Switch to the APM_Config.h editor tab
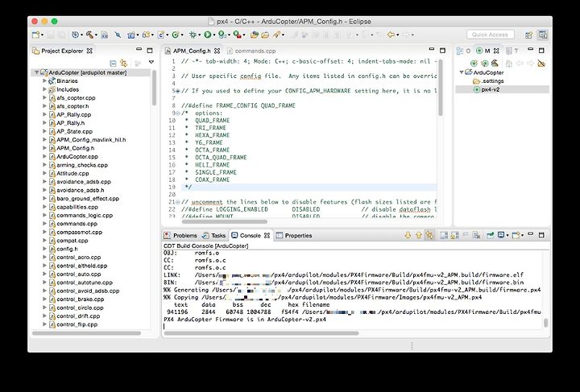Viewport: 580px width, 392px height. click(x=192, y=51)
